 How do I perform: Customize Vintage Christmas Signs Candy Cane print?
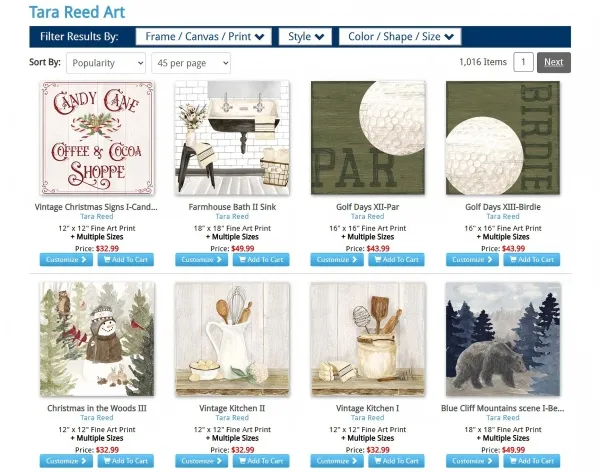pyautogui.click(x=66, y=259)
